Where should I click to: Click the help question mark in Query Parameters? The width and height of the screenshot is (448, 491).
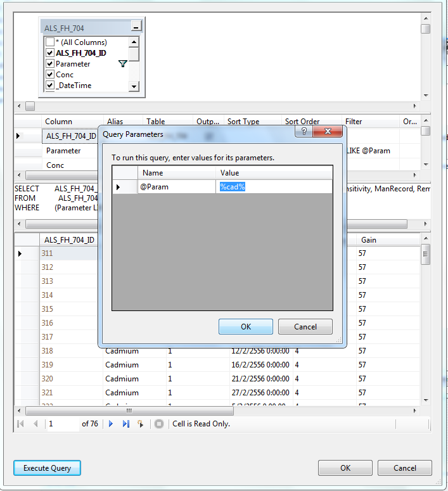[x=304, y=131]
